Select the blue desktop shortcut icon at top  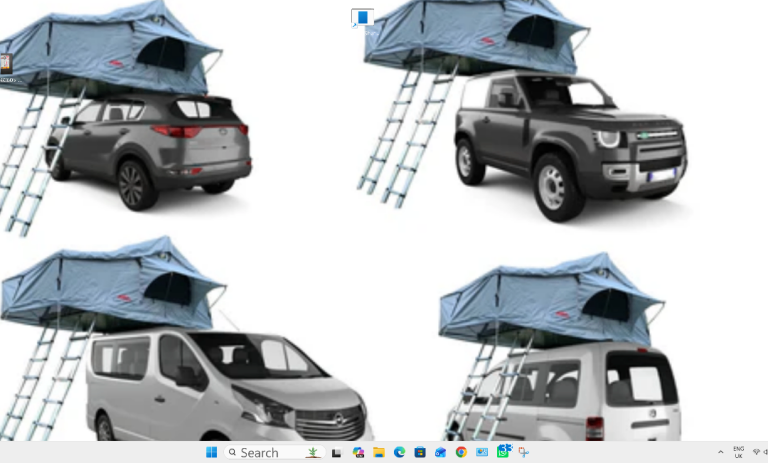362,19
